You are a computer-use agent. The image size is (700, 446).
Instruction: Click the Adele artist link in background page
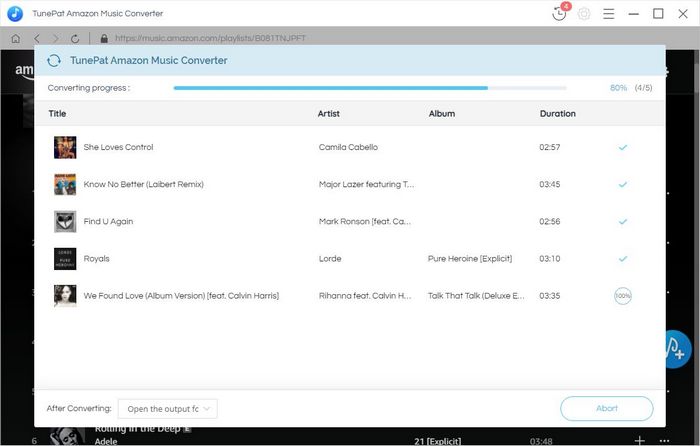(x=106, y=442)
